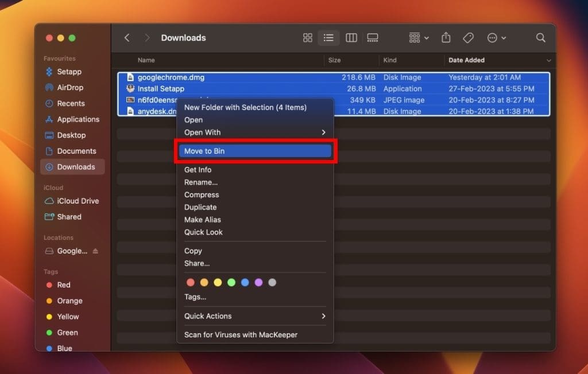Switch to column view
Screen dimensions: 588x374
click(351, 38)
